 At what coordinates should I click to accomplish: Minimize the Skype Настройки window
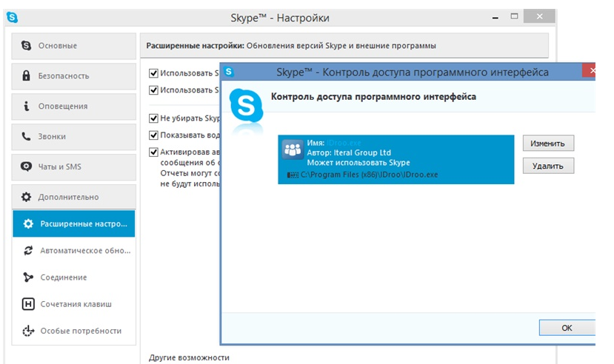[495, 18]
